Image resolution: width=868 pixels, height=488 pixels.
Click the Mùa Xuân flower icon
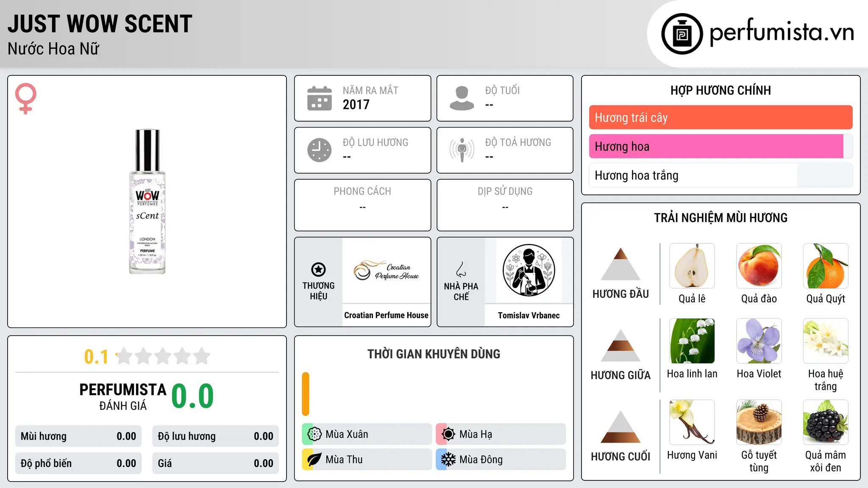(314, 434)
